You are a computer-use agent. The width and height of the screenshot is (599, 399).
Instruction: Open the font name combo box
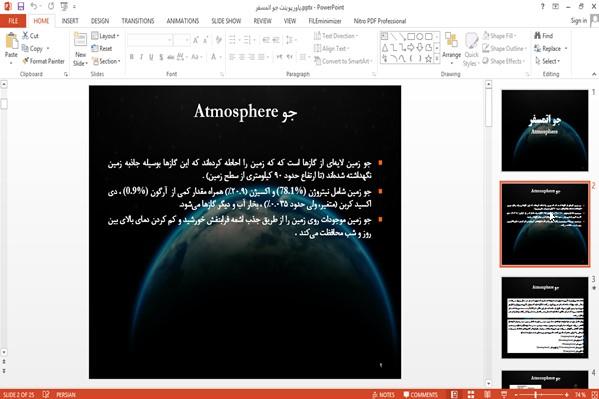tap(150, 40)
